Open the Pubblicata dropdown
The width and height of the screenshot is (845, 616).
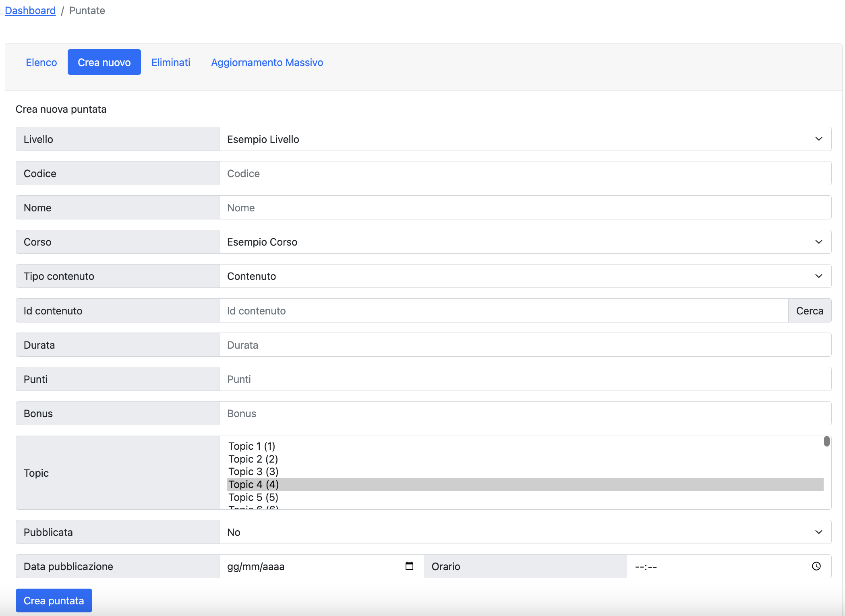[x=525, y=532]
